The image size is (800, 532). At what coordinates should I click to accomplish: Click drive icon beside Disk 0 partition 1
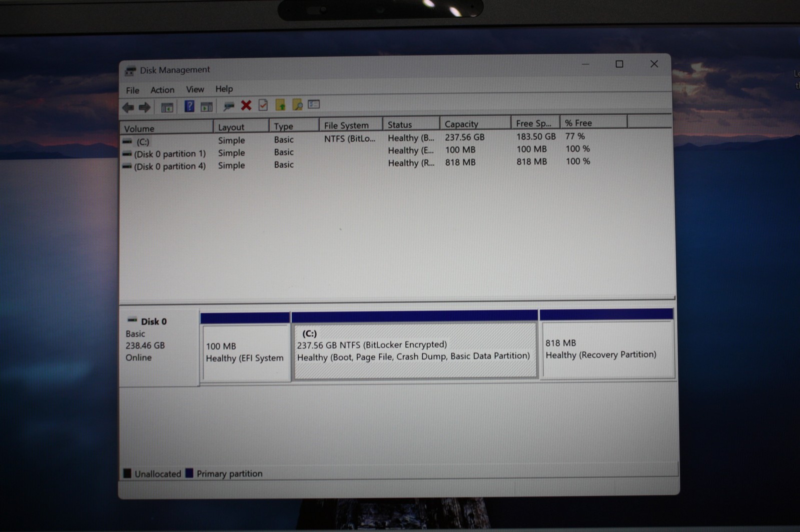[x=128, y=154]
